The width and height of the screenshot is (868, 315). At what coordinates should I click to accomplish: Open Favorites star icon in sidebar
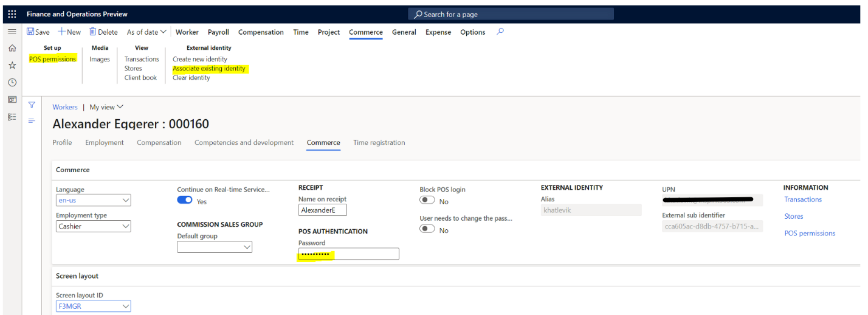[x=12, y=65]
